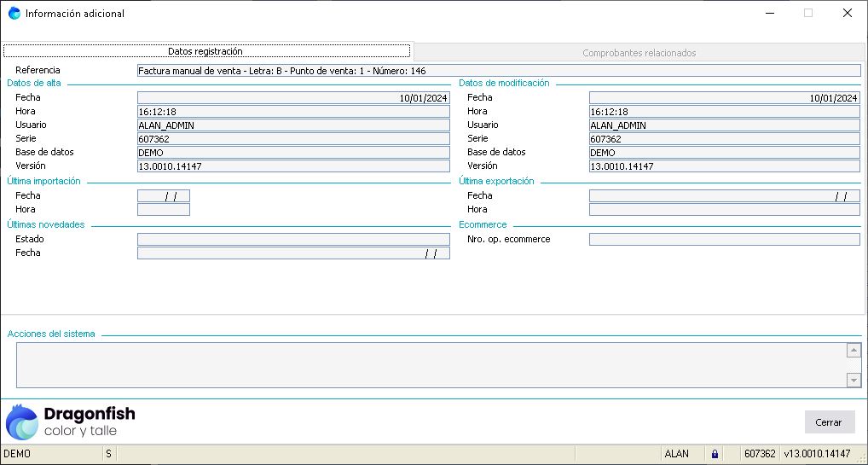Click the Datos de modificación Usuario field
This screenshot has width=868, height=465.
(x=725, y=125)
